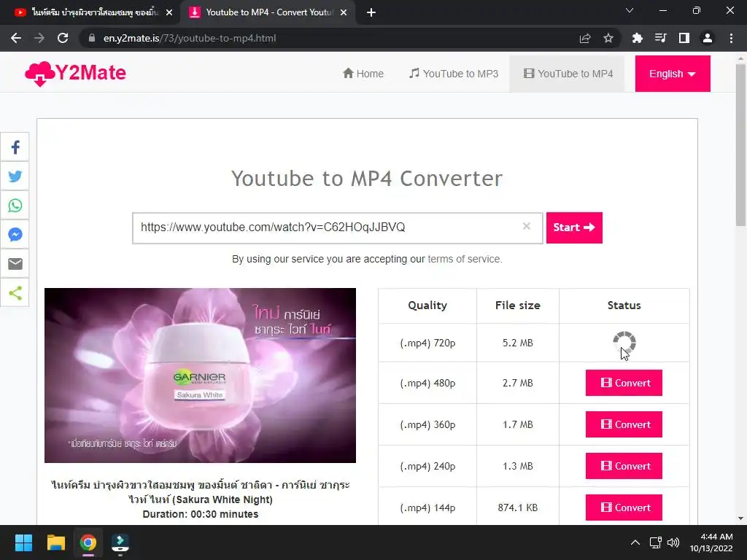Close the YouTube video tab
Screen dimensions: 747x560
coord(169,12)
